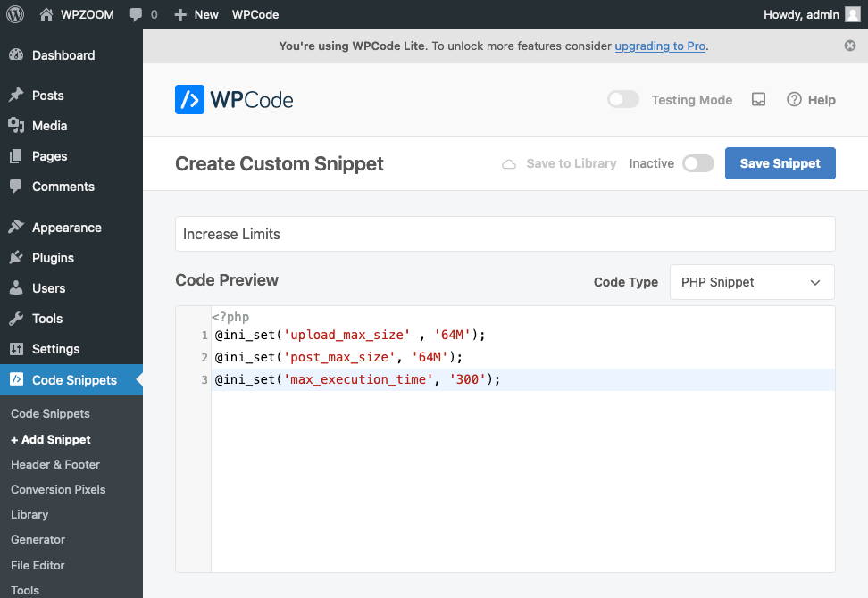Open the New content menu

196,14
